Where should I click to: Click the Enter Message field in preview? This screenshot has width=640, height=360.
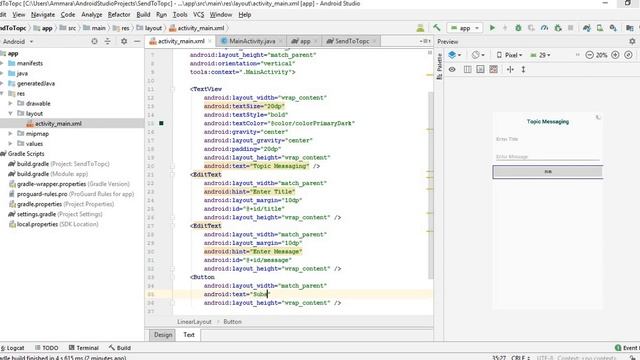548,156
